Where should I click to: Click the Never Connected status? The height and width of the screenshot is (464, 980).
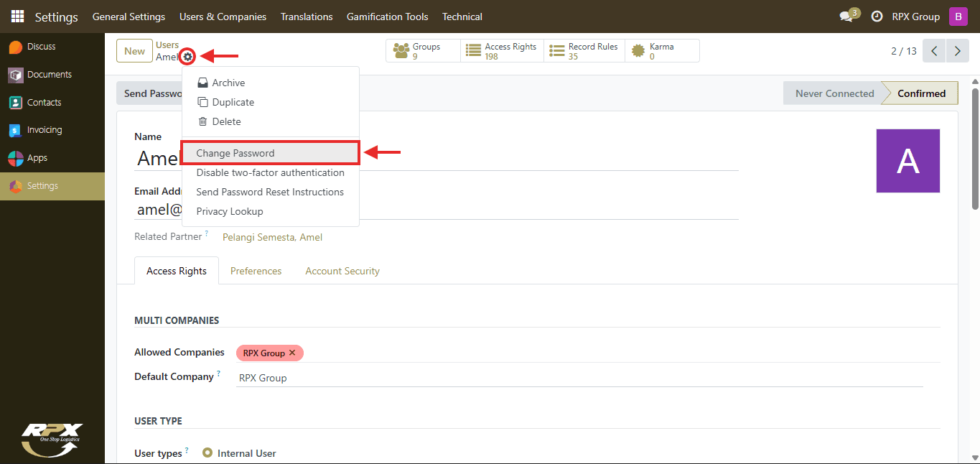(x=834, y=93)
